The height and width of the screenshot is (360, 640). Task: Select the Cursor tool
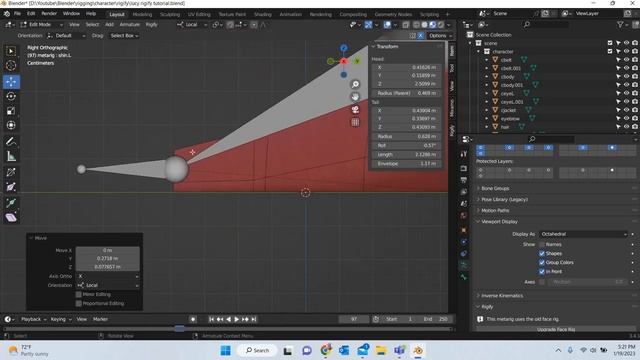(11, 65)
